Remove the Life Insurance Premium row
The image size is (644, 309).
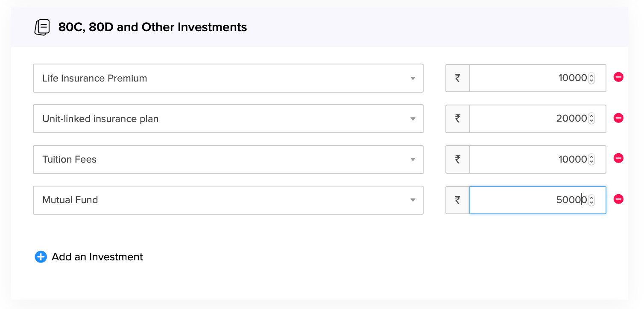(x=618, y=77)
